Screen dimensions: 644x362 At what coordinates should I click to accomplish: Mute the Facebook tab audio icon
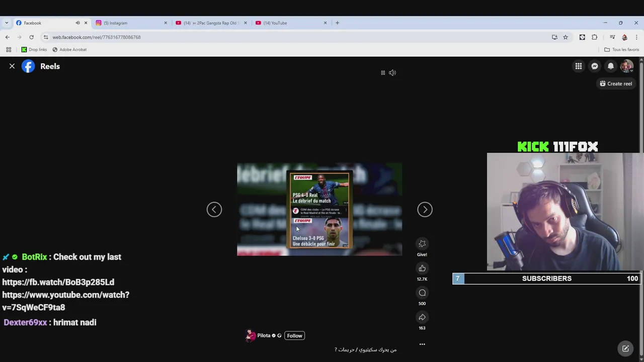pos(77,23)
